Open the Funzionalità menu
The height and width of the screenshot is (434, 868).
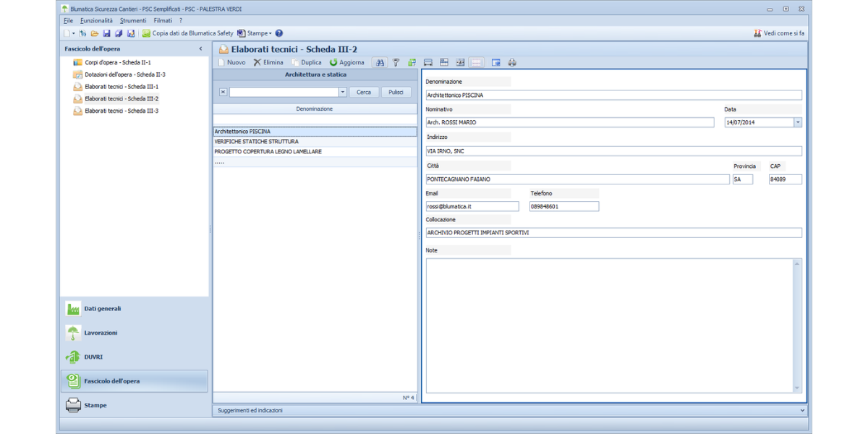[x=96, y=21]
